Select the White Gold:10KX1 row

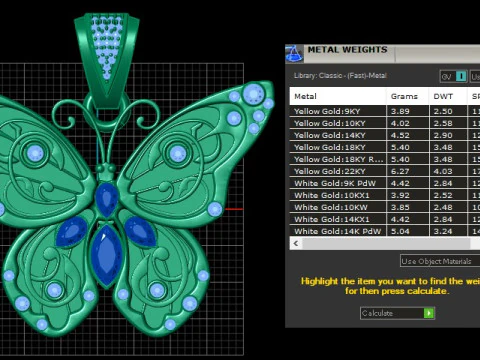pyautogui.click(x=385, y=195)
